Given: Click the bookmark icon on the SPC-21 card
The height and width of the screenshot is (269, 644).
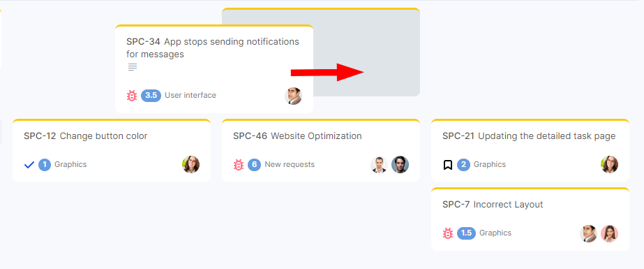Looking at the screenshot, I should tap(448, 165).
